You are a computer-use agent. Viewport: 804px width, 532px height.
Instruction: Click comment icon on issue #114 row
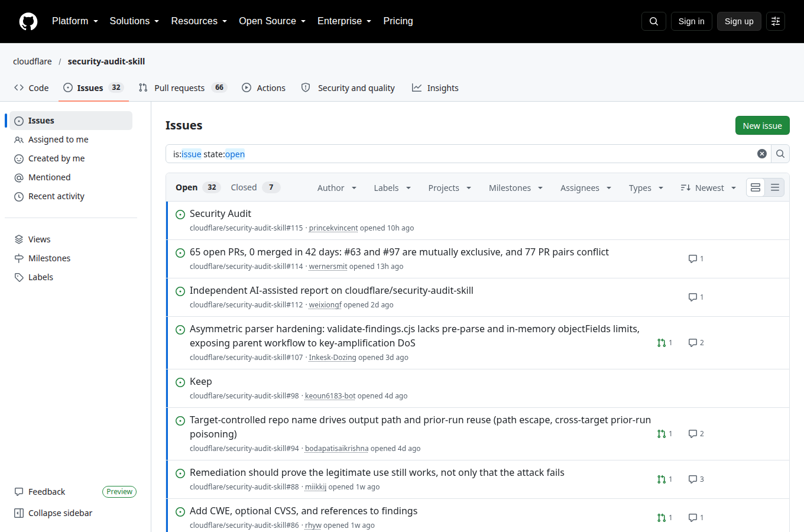click(693, 259)
